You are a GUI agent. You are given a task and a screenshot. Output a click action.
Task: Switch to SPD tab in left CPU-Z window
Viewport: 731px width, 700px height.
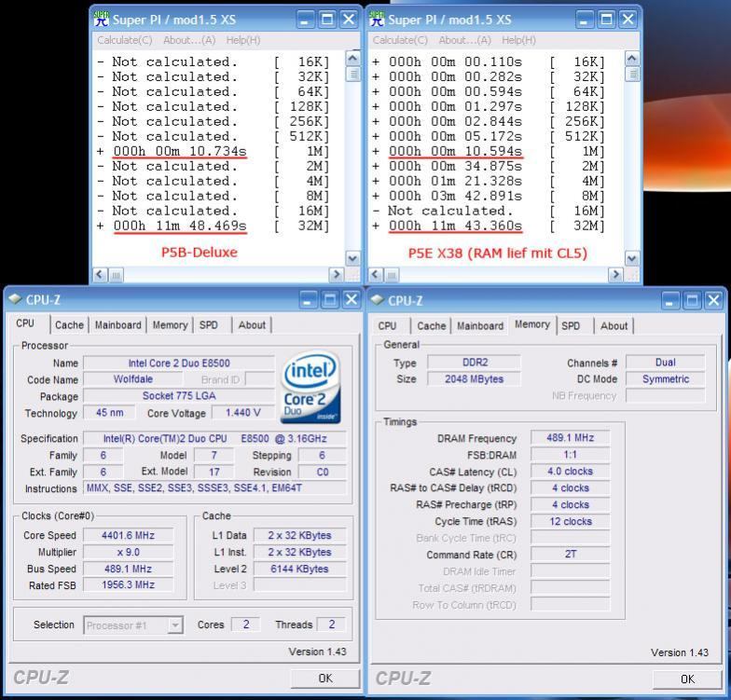209,324
